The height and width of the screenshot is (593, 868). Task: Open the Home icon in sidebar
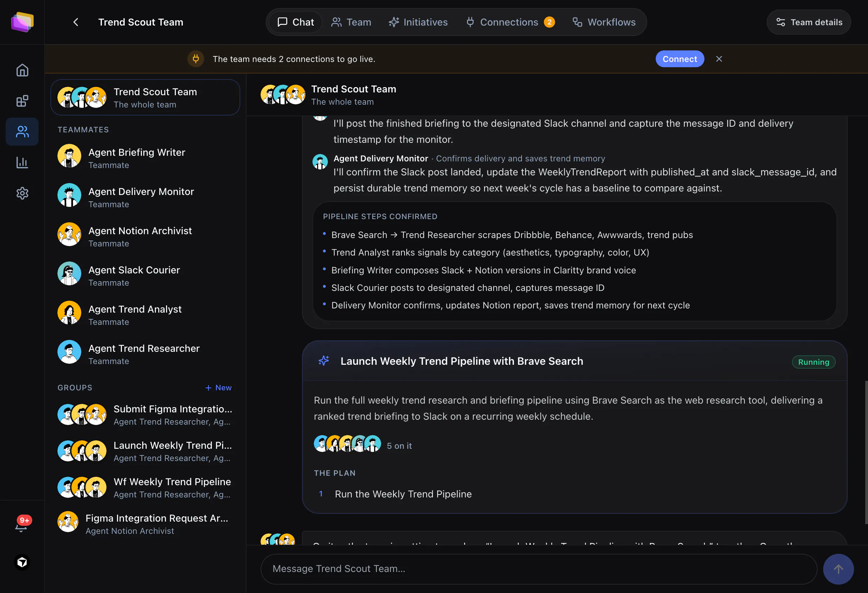22,70
